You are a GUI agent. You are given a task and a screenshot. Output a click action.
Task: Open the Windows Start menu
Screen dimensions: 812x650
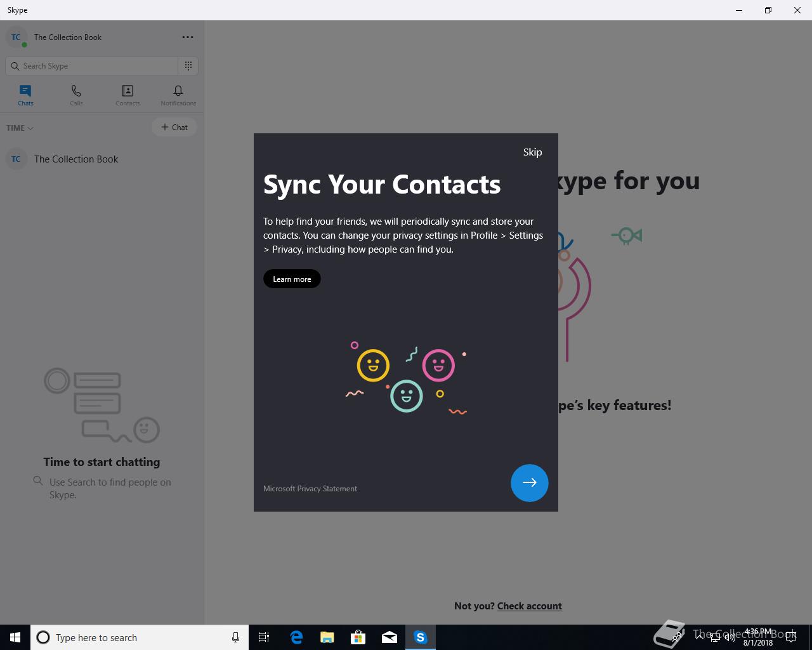(x=15, y=637)
